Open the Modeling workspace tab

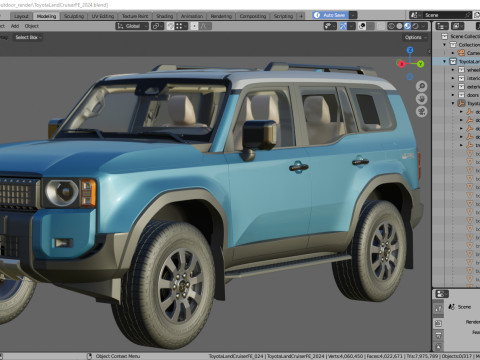point(46,16)
